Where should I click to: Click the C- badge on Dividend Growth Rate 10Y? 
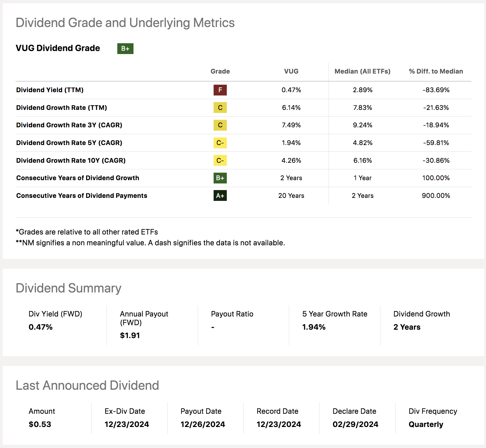point(220,160)
